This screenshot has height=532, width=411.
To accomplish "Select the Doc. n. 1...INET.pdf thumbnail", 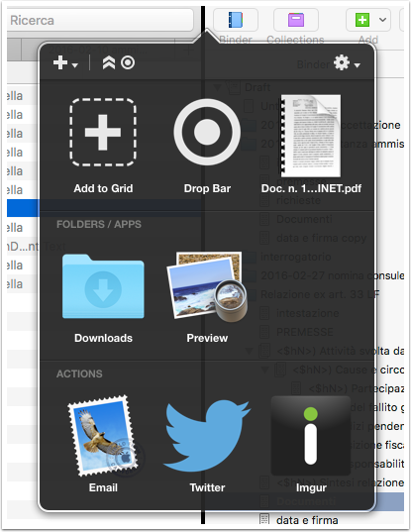I will click(311, 136).
